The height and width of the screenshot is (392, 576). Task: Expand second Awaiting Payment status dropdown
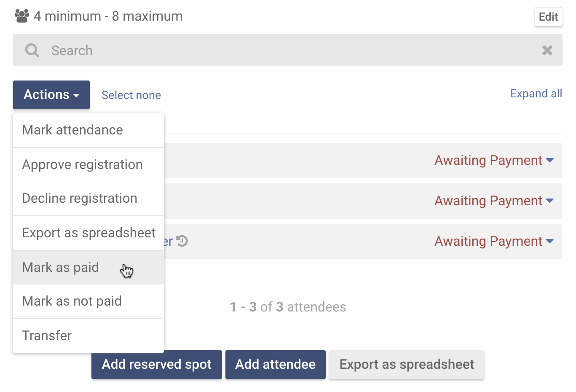[494, 201]
